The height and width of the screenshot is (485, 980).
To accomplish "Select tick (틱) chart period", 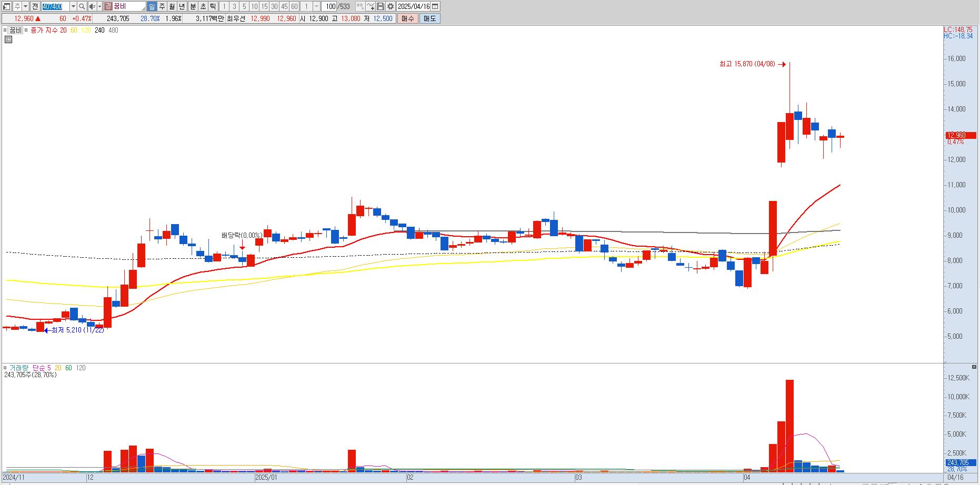I will pos(213,6).
